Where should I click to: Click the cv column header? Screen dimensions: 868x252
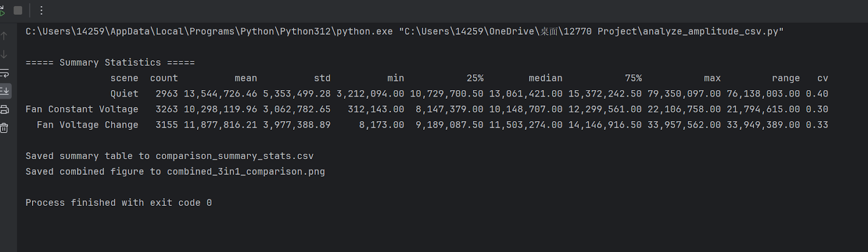click(x=822, y=78)
